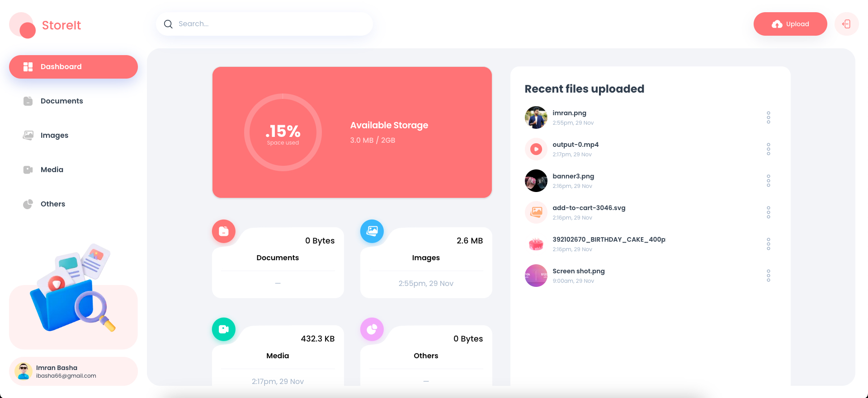This screenshot has width=868, height=398.
Task: Select Media in the sidebar
Action: (52, 170)
